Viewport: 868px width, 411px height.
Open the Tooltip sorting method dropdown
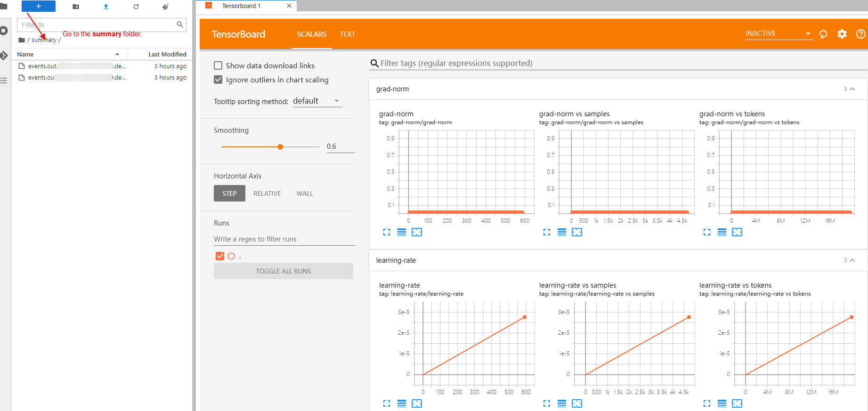[x=317, y=101]
